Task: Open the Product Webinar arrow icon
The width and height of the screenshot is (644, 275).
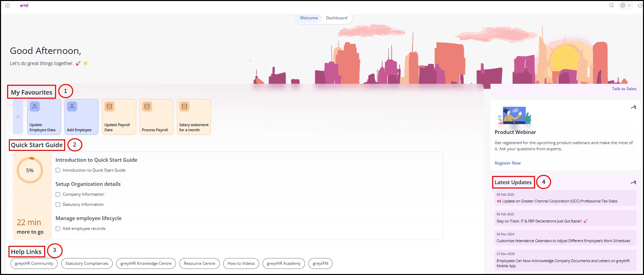Action: coord(633,107)
